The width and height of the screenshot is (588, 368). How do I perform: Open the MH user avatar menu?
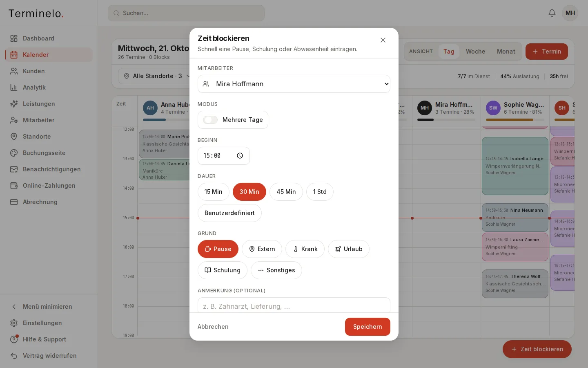(x=570, y=13)
